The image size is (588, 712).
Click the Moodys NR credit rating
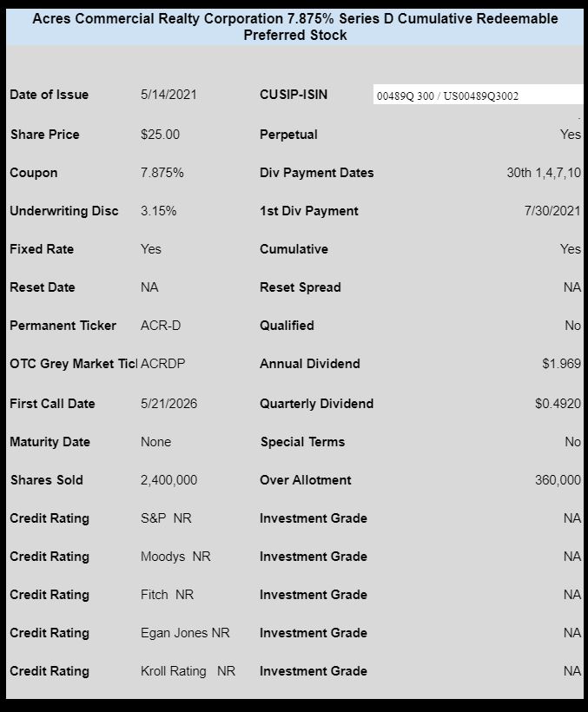pos(175,557)
